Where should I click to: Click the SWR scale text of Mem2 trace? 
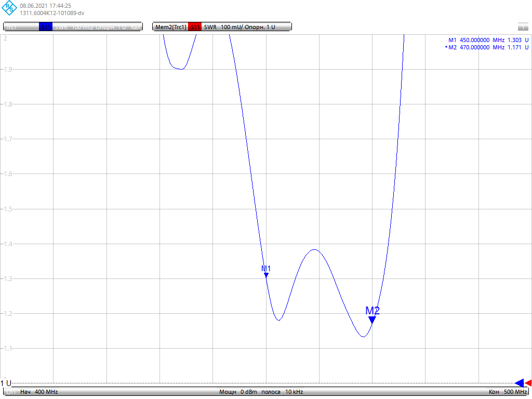240,27
